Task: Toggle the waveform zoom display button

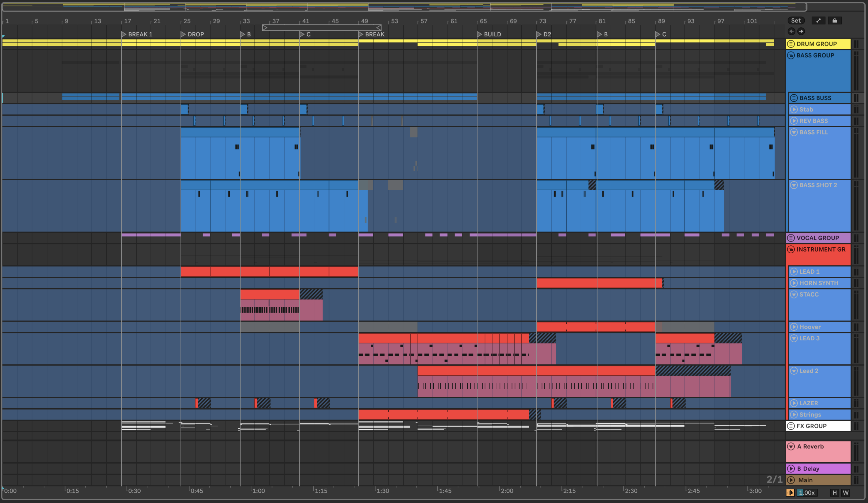Action: pos(790,493)
